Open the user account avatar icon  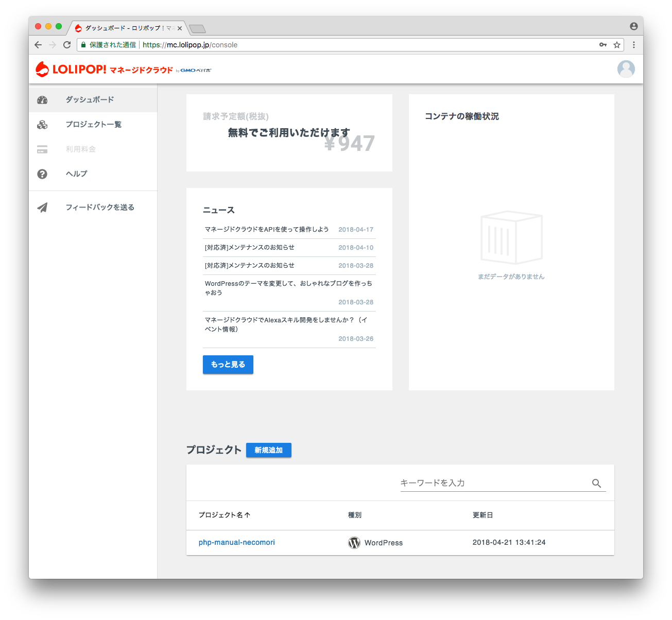626,68
